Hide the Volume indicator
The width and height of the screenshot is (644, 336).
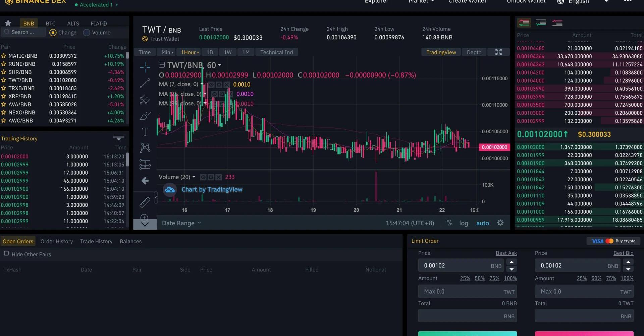[203, 177]
